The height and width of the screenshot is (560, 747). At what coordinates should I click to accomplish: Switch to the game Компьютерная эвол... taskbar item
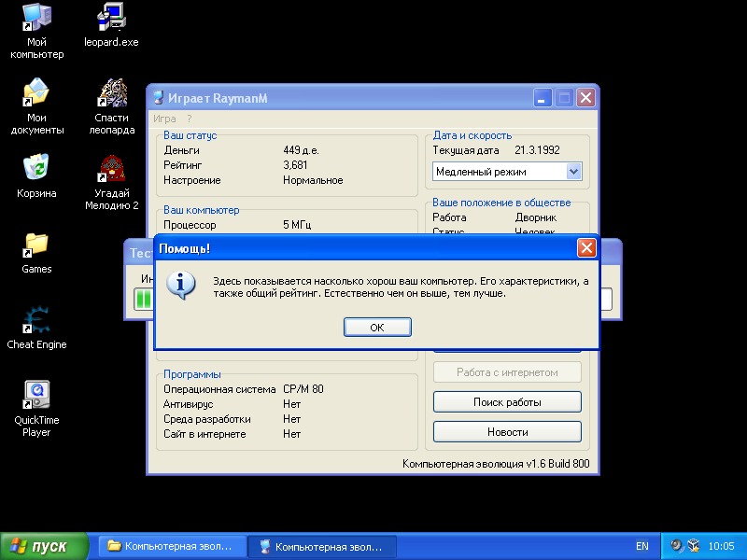[x=322, y=546]
